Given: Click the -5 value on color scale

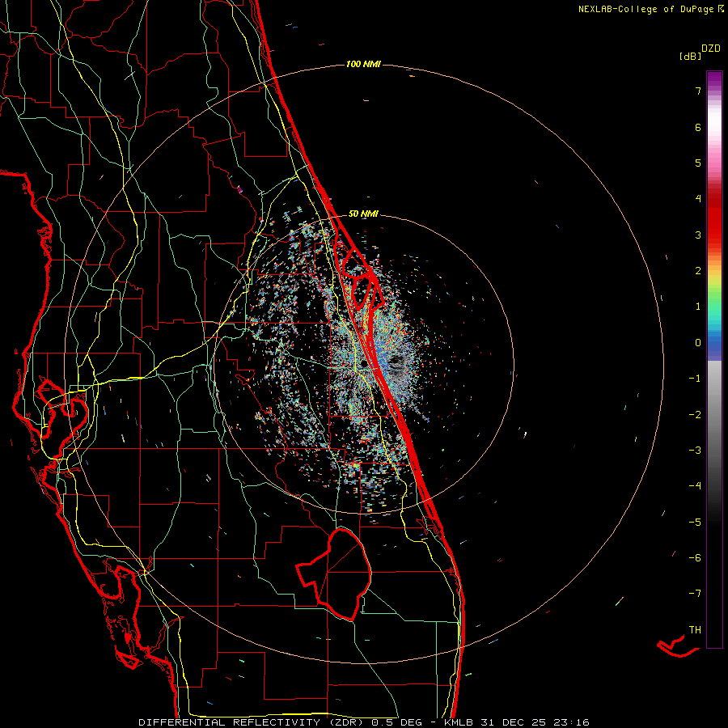Looking at the screenshot, I should pyautogui.click(x=695, y=523).
